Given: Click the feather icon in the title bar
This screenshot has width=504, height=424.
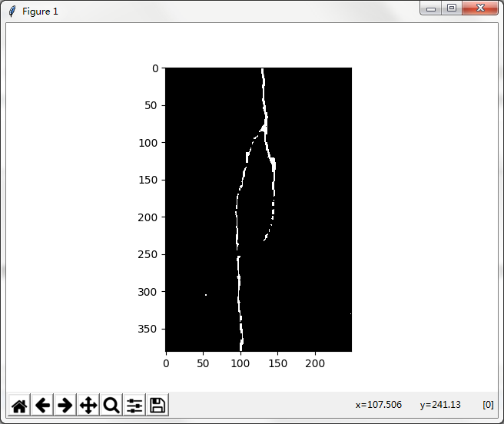Looking at the screenshot, I should [x=12, y=12].
